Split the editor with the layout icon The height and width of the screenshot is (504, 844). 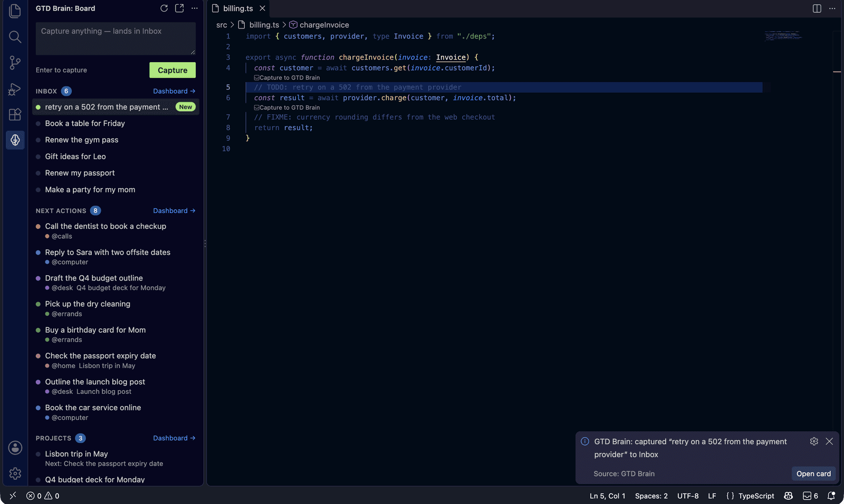click(817, 8)
